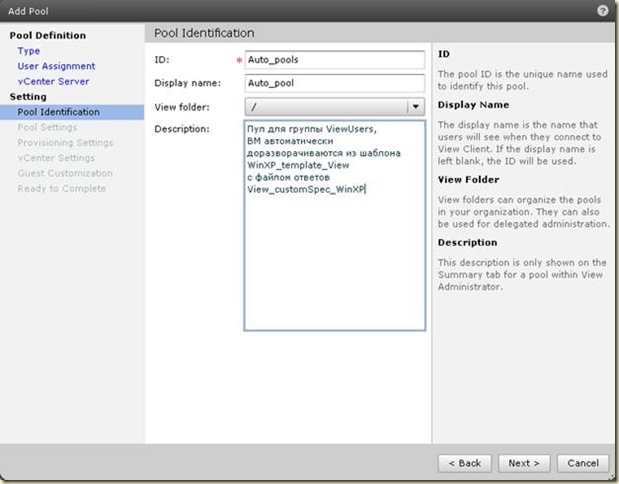Click 'WinXP_template_View' line in description
The height and width of the screenshot is (484, 619).
pos(298,165)
